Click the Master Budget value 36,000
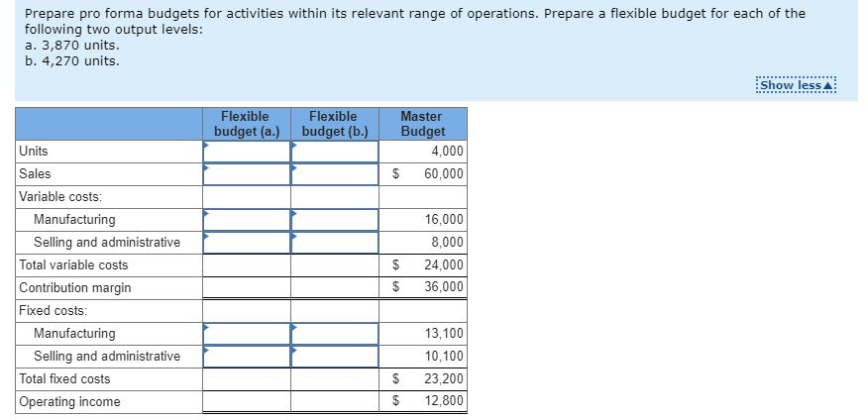 tap(444, 287)
